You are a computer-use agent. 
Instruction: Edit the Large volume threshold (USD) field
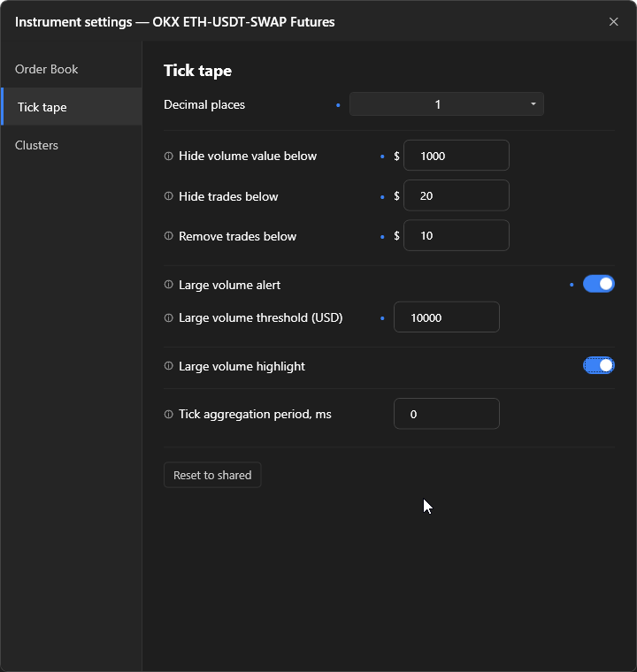pyautogui.click(x=447, y=317)
